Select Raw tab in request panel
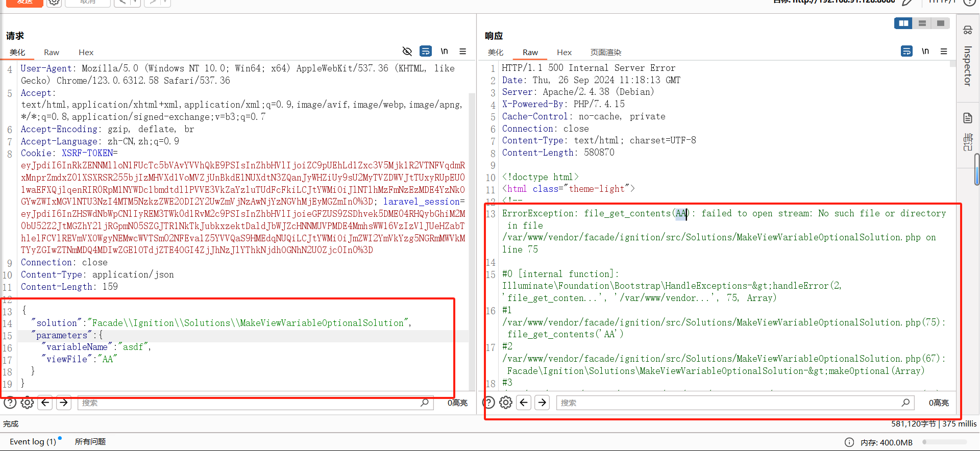 tap(52, 52)
